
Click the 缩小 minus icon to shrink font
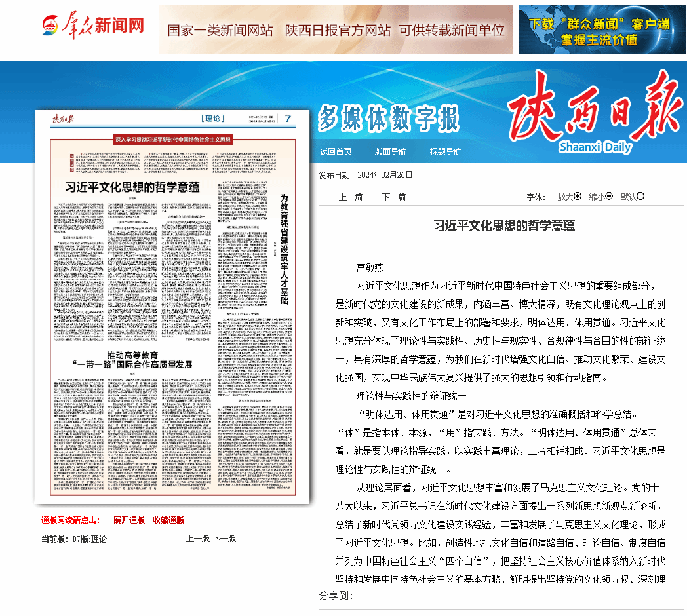610,196
